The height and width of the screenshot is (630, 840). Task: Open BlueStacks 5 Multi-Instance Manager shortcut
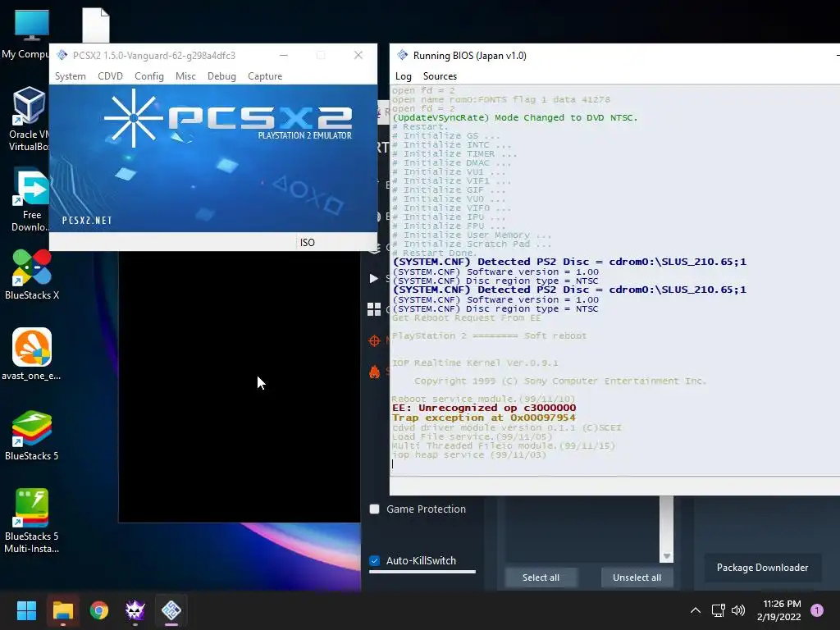[x=32, y=521]
